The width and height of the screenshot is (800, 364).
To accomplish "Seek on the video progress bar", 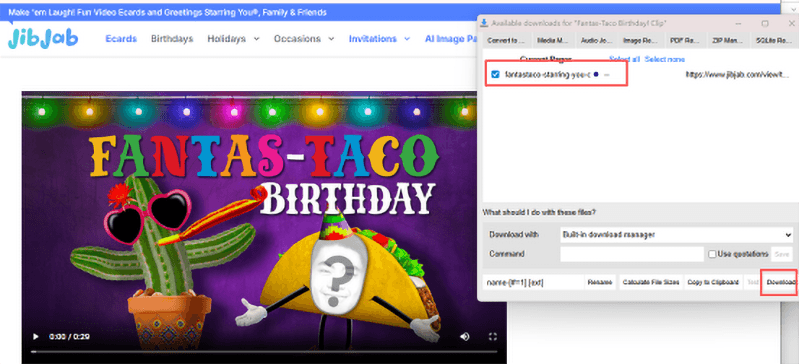I will (264, 352).
